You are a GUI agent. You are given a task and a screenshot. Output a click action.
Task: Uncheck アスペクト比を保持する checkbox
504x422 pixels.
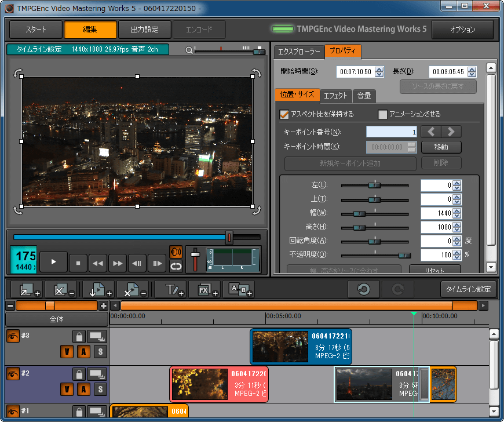284,114
